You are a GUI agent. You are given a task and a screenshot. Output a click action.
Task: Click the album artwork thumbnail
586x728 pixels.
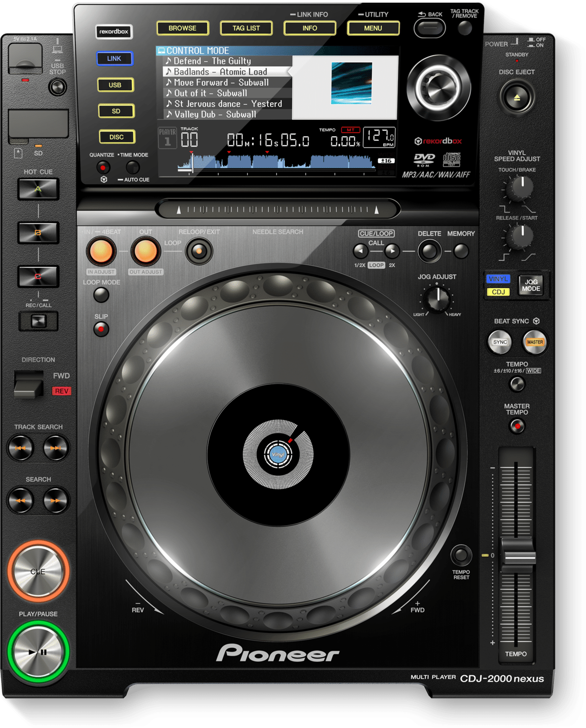click(x=351, y=83)
